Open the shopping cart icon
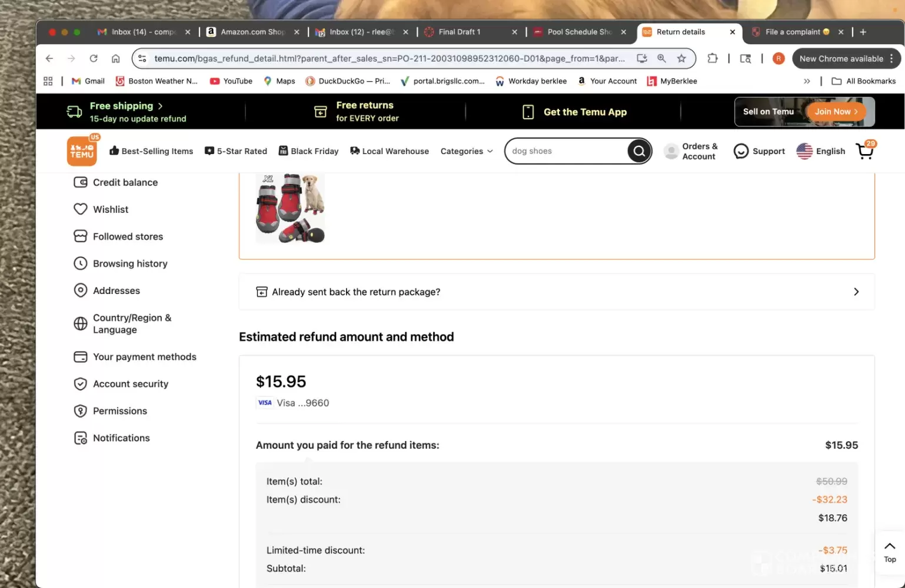Screen dimensions: 905x588 pyautogui.click(x=864, y=151)
